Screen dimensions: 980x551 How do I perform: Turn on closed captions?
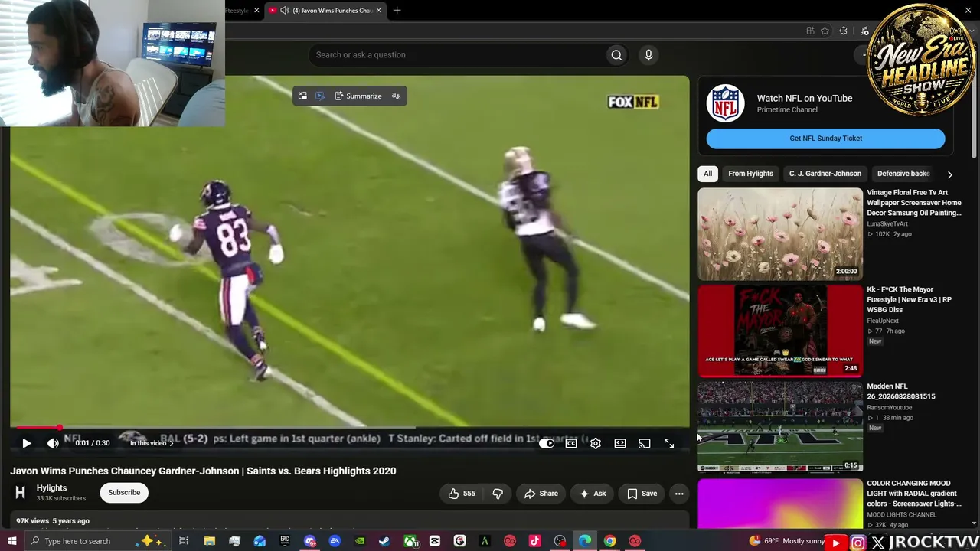pos(571,443)
